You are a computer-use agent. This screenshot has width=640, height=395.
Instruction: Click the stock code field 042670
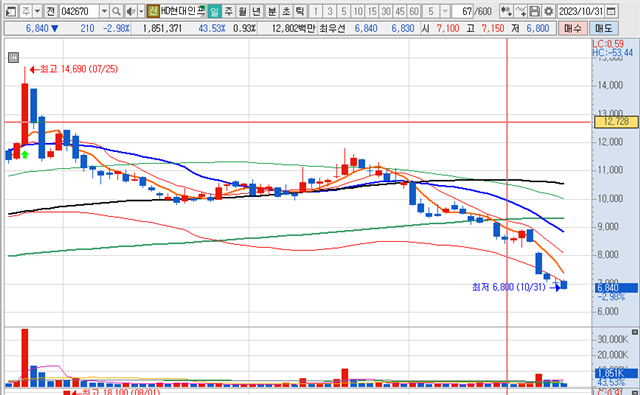pyautogui.click(x=79, y=11)
